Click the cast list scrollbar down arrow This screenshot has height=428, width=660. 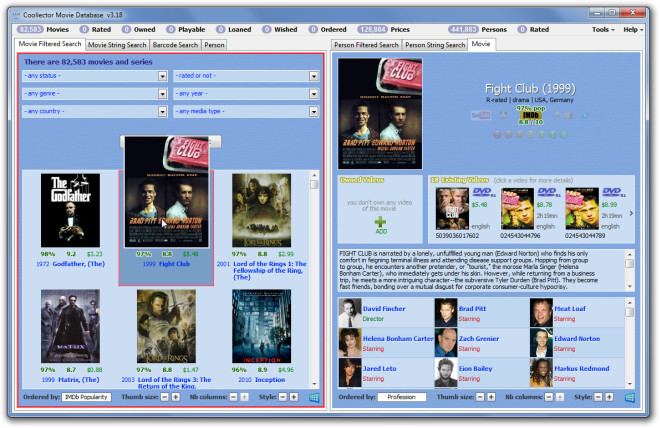(630, 383)
